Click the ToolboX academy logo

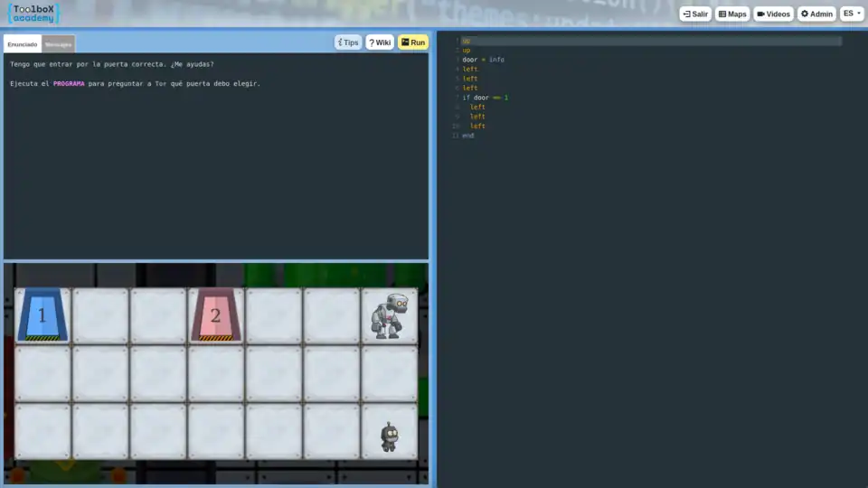coord(32,14)
